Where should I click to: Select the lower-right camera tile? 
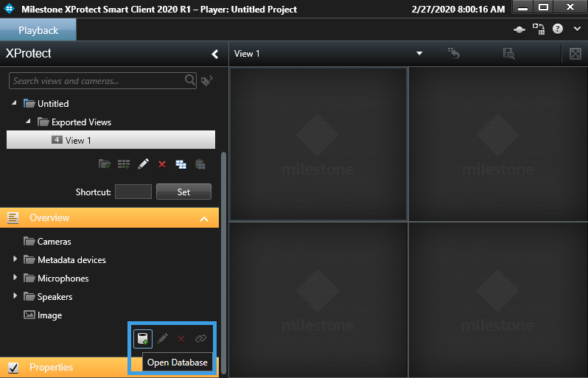(x=498, y=300)
